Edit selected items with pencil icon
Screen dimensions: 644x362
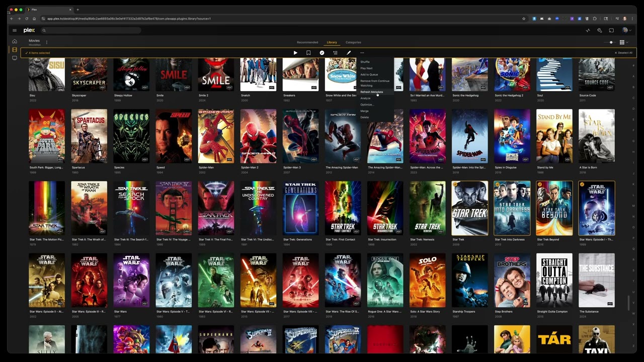(x=349, y=53)
